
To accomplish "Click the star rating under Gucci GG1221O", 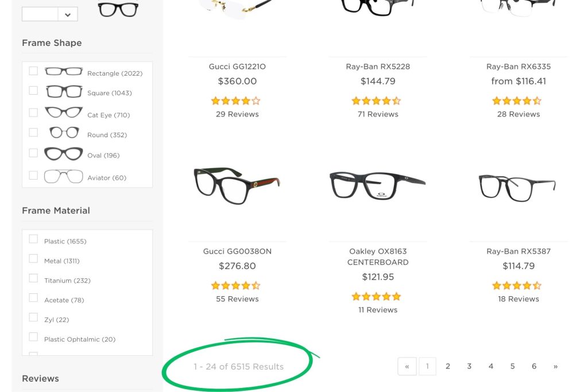I will [x=236, y=100].
